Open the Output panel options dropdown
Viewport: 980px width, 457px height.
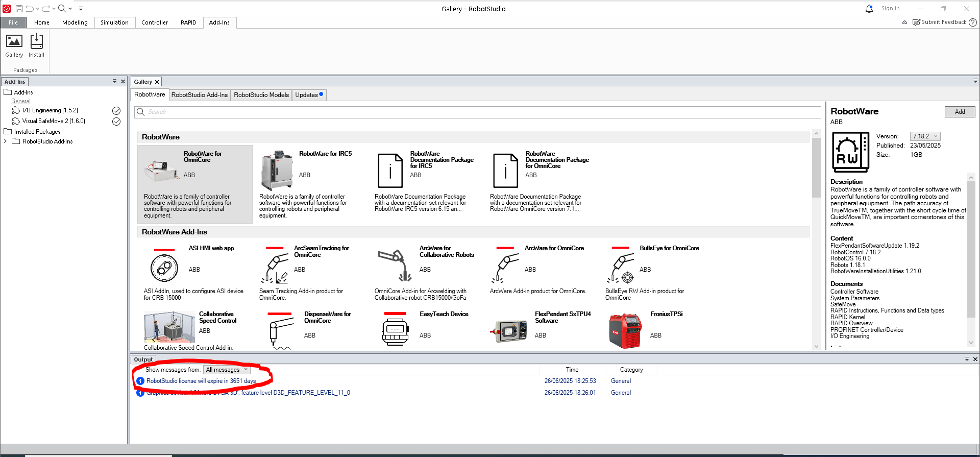(967, 359)
